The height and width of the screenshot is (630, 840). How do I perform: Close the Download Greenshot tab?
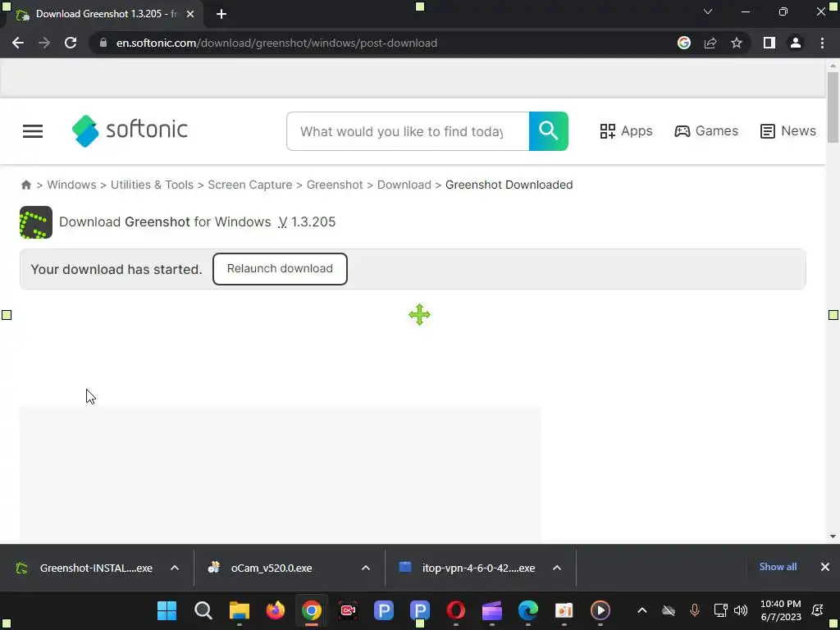[190, 14]
